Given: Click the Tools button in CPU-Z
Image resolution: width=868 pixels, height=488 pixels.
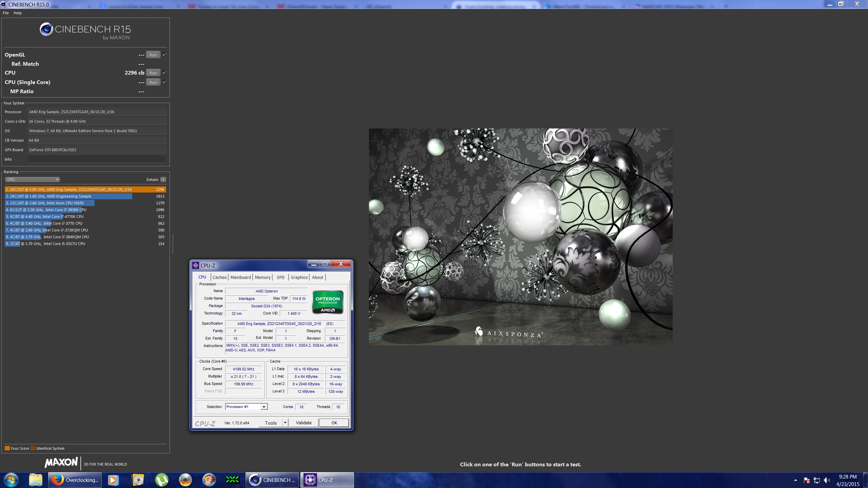Looking at the screenshot, I should pyautogui.click(x=271, y=423).
